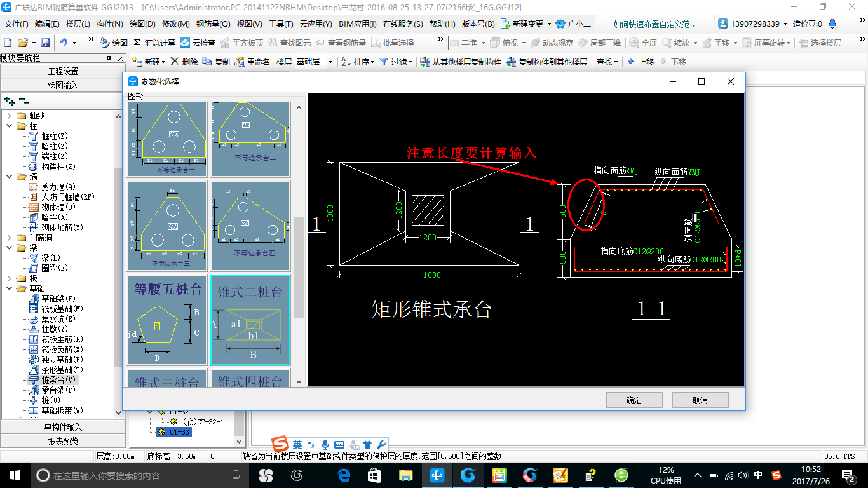Click the new file icon in toolbar
Screen dimensions: 868x488
(x=8, y=43)
